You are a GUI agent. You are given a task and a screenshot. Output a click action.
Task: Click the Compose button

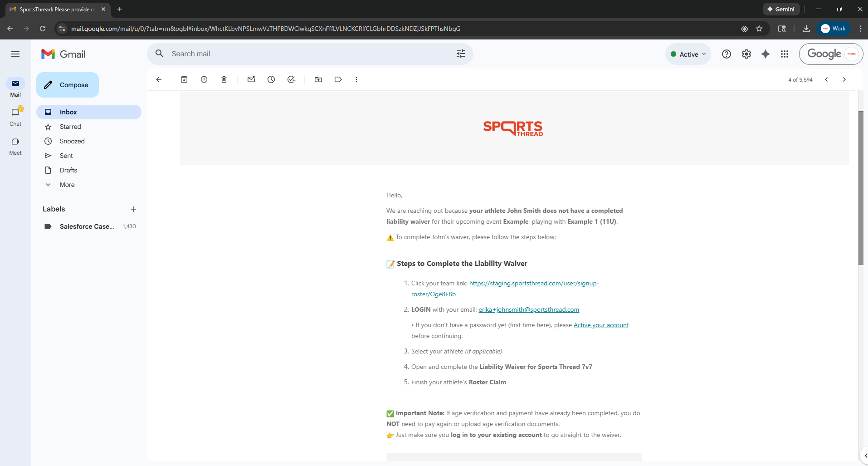[68, 85]
